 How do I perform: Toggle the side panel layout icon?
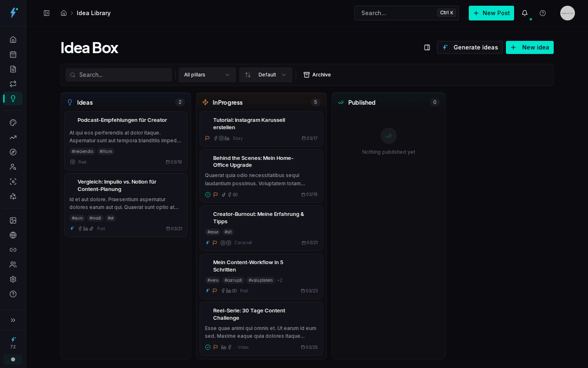(x=427, y=47)
